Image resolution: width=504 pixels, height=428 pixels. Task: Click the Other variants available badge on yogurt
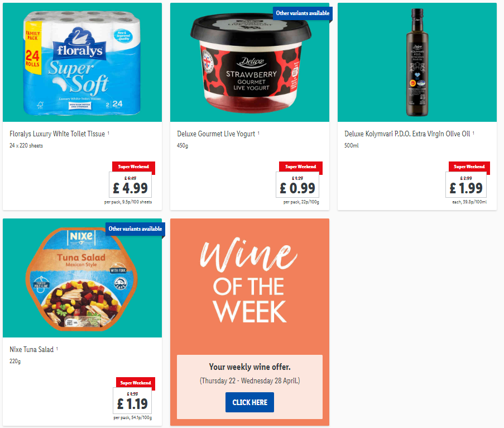(x=303, y=13)
